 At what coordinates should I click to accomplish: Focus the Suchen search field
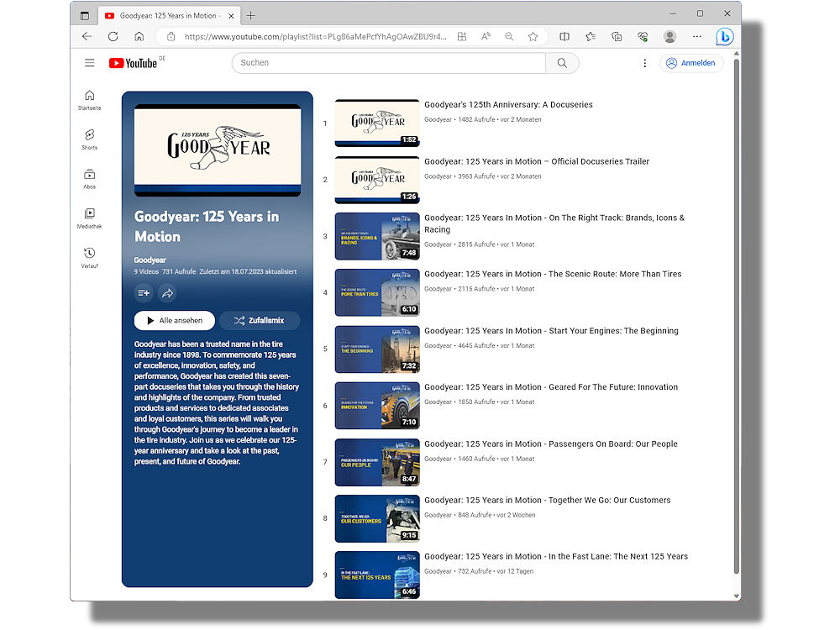pos(389,63)
